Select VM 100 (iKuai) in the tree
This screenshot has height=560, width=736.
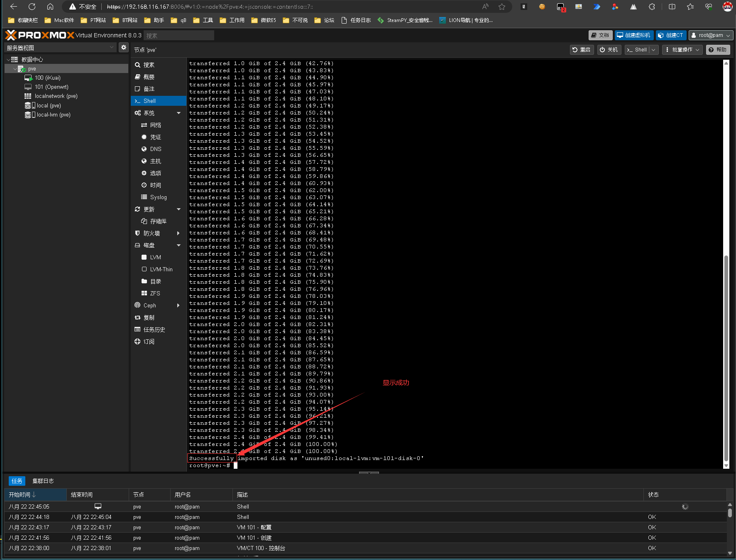point(47,78)
